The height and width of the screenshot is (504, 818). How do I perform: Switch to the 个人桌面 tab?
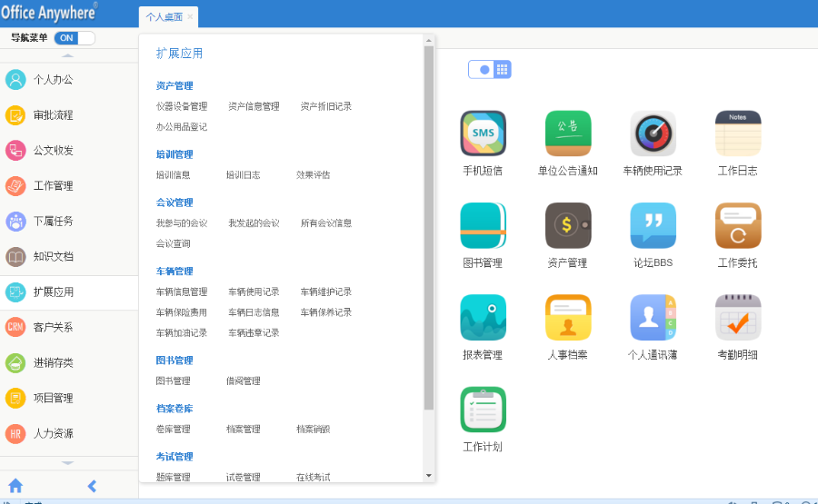164,17
